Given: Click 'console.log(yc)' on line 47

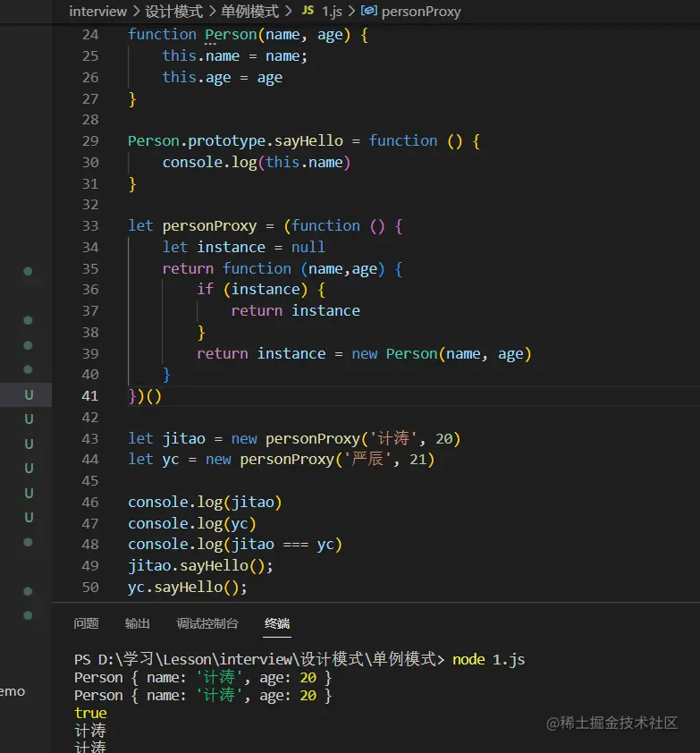Looking at the screenshot, I should coord(192,523).
